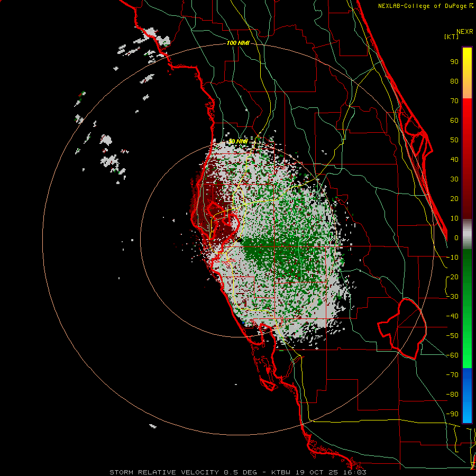
Task: Click the "-50" scale value
Action: (452, 336)
